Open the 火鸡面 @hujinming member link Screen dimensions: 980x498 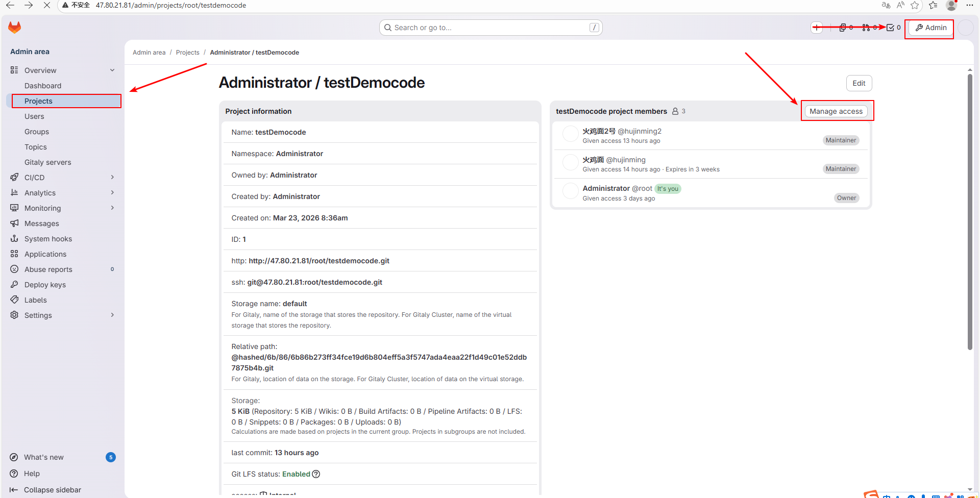[614, 160]
